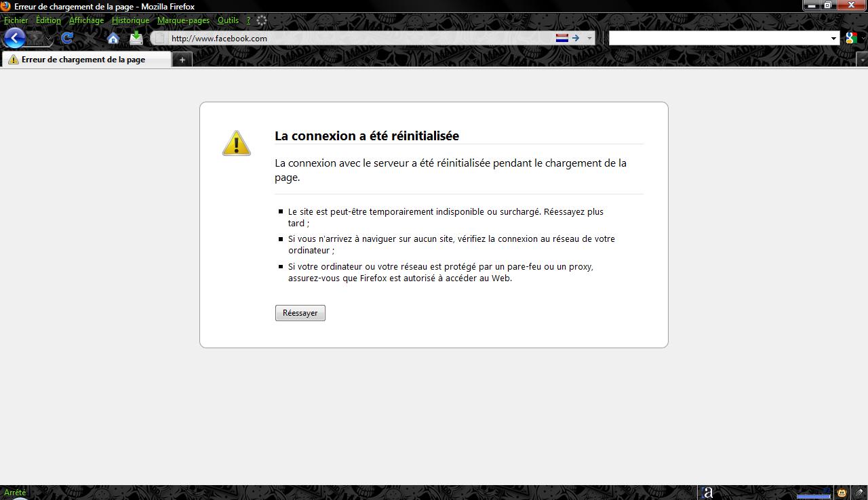Click the yellow warning triangle on error page
Viewport: 868px width, 500px height.
pyautogui.click(x=237, y=143)
